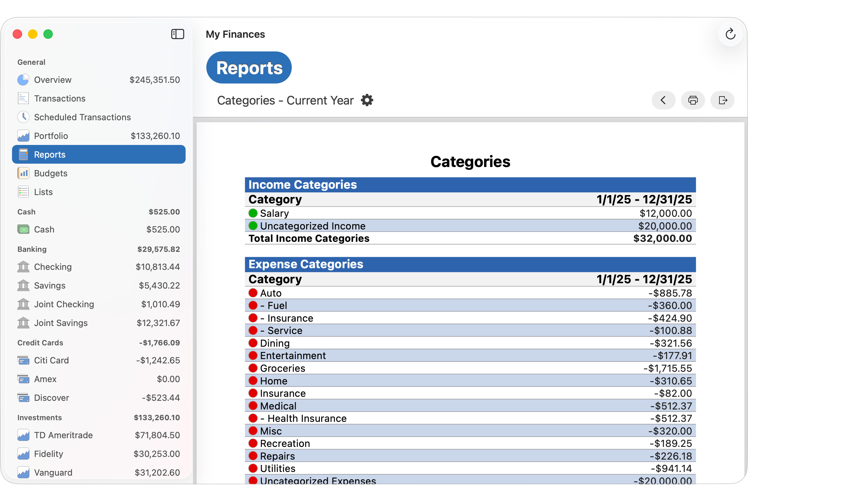Click the Credit Cards group header
Screen dimensions: 868x501
click(40, 343)
